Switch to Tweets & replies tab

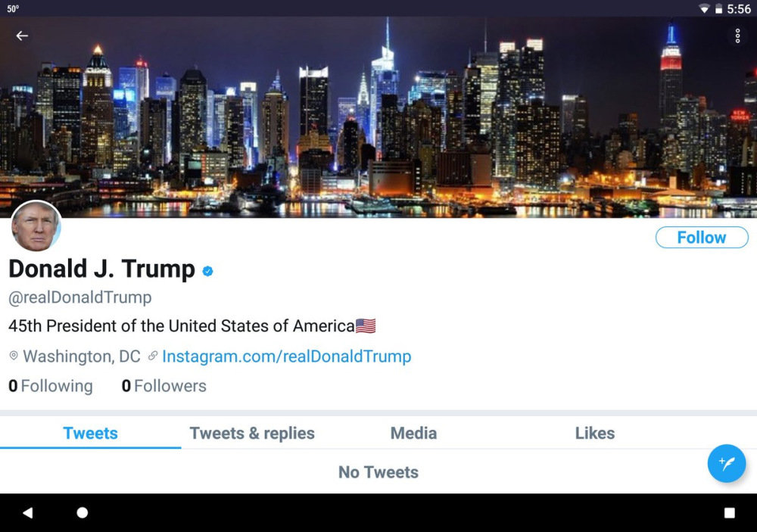click(252, 433)
